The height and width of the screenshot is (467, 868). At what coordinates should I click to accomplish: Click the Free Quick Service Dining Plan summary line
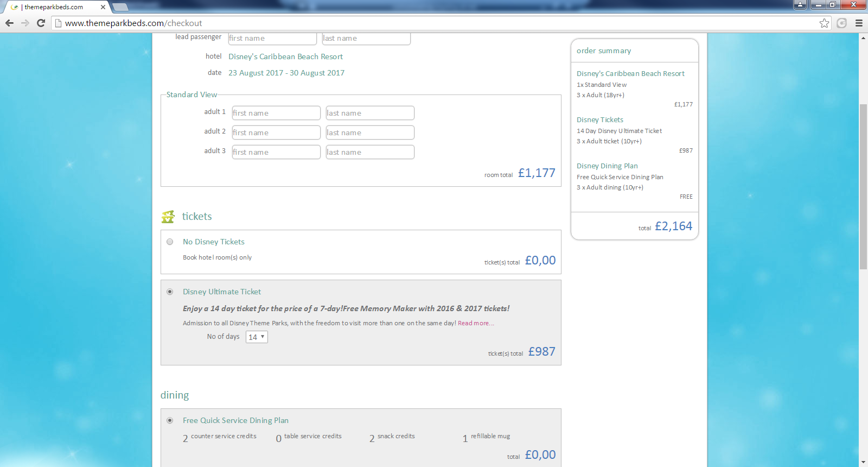coord(620,177)
